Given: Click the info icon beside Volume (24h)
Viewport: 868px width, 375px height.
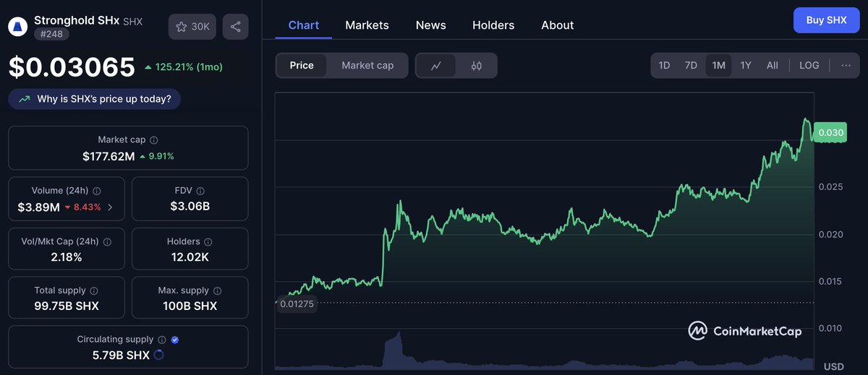Looking at the screenshot, I should tap(97, 191).
